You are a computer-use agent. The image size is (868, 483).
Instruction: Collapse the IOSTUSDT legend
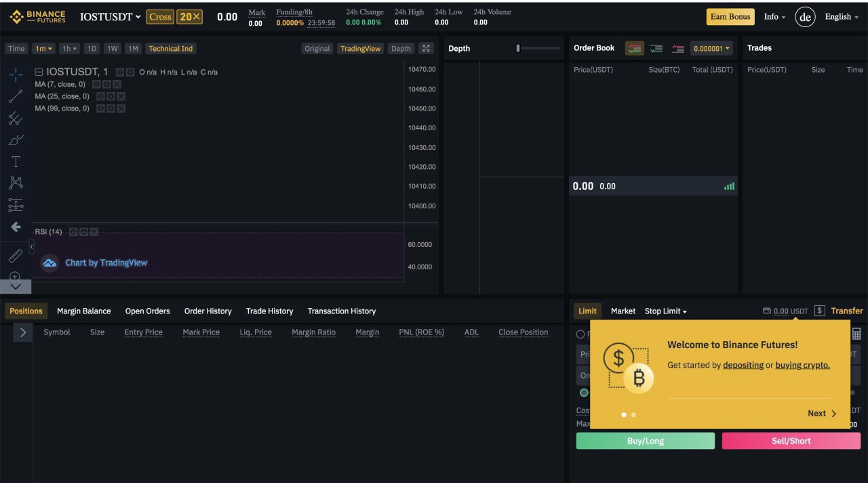39,72
